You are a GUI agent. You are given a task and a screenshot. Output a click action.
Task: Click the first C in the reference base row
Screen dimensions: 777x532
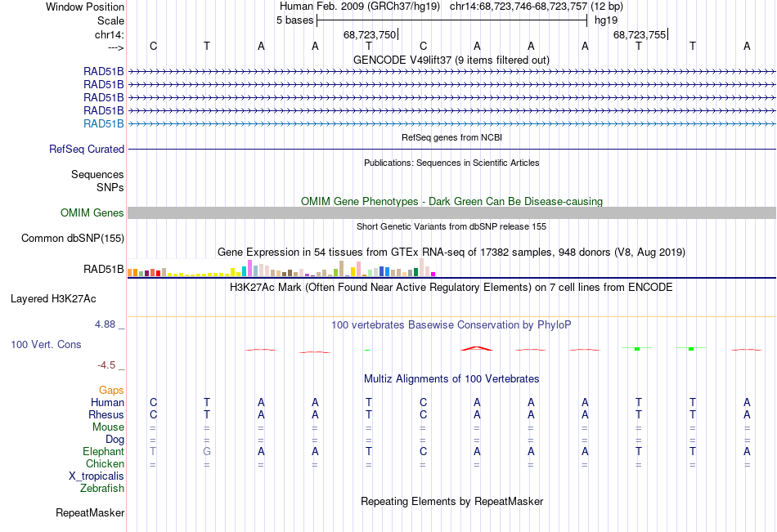tap(153, 46)
